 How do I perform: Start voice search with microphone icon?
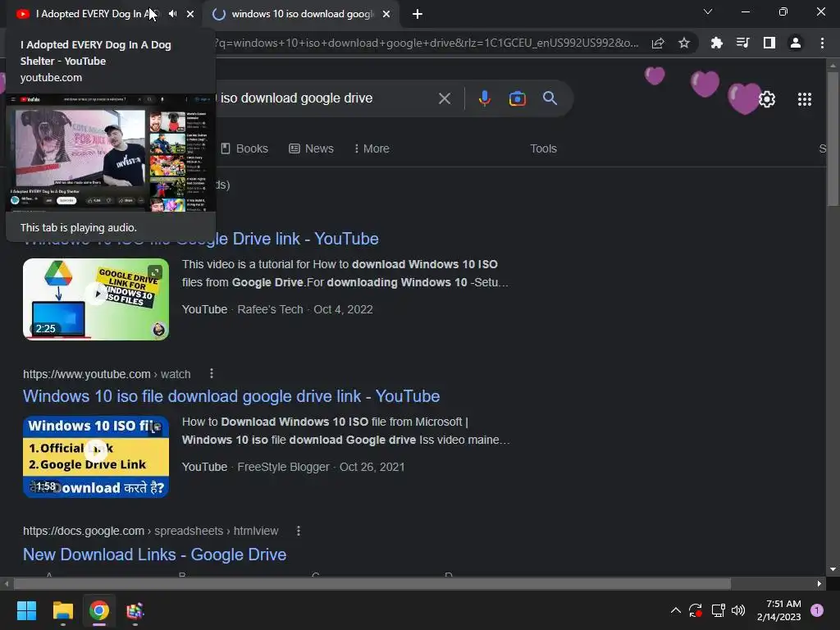click(484, 98)
